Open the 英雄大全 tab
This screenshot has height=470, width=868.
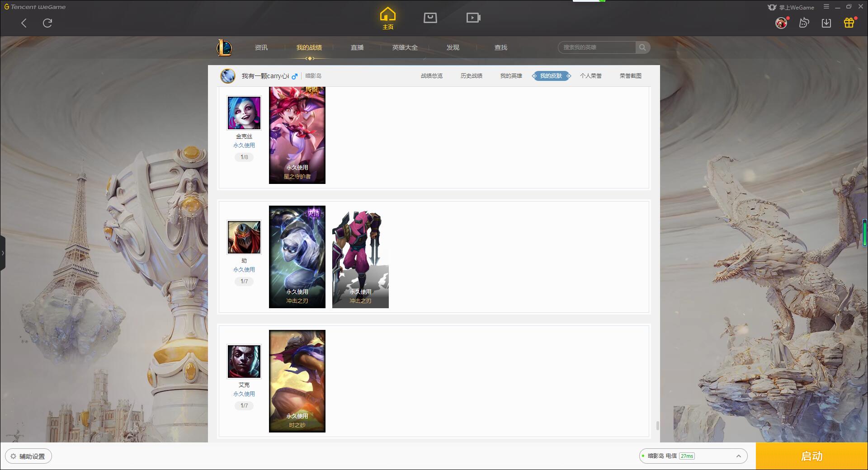(x=405, y=47)
